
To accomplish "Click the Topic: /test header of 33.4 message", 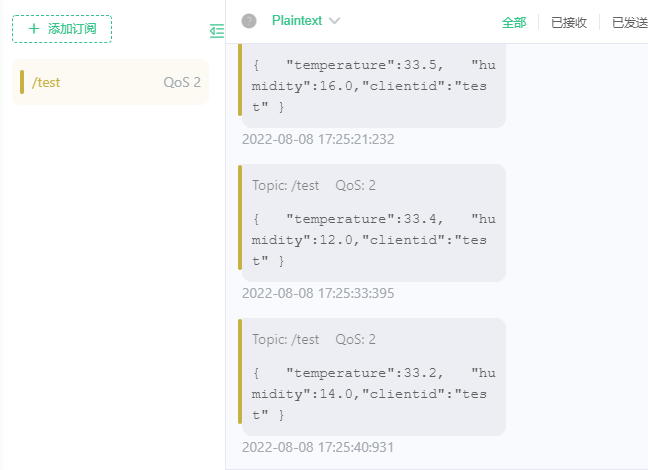I will (x=286, y=185).
